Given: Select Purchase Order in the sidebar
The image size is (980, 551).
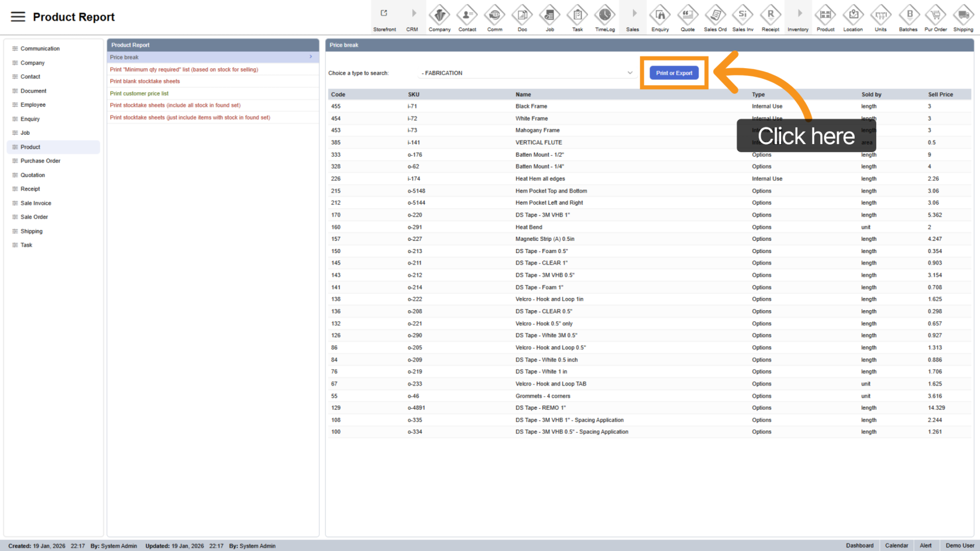Looking at the screenshot, I should click(x=40, y=161).
